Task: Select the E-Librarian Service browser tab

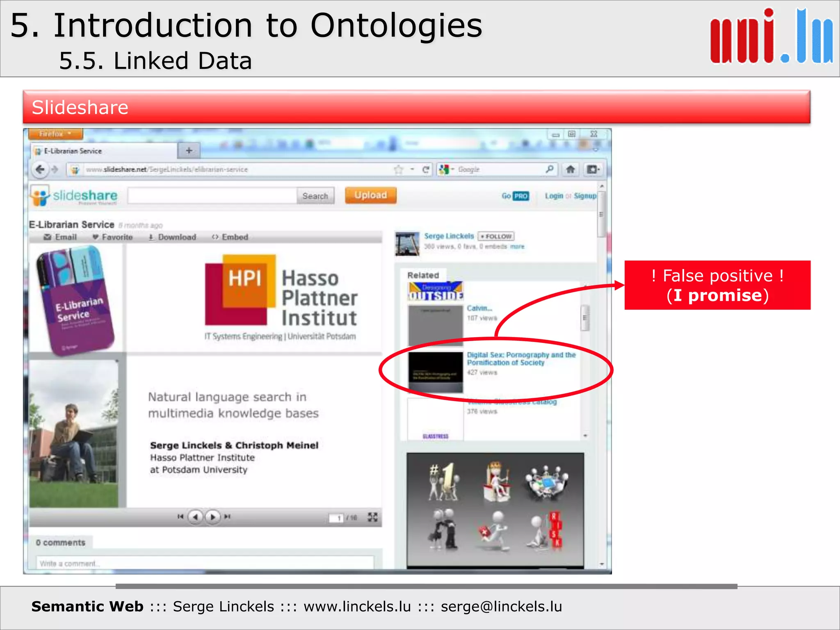Action: [104, 151]
